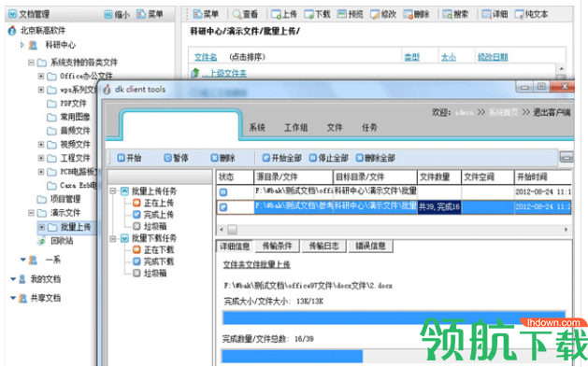Image resolution: width=588 pixels, height=367 pixels.
Task: Open the 系统 menu in dk client tools
Action: (257, 128)
